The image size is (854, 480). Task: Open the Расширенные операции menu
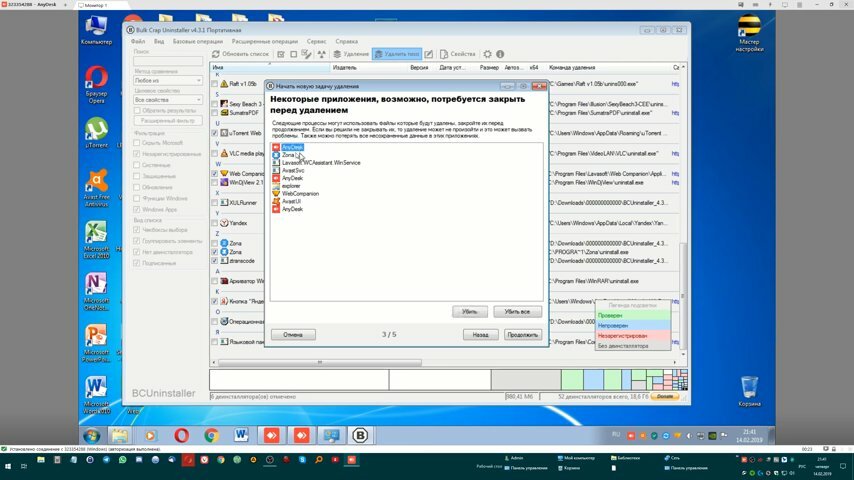265,41
